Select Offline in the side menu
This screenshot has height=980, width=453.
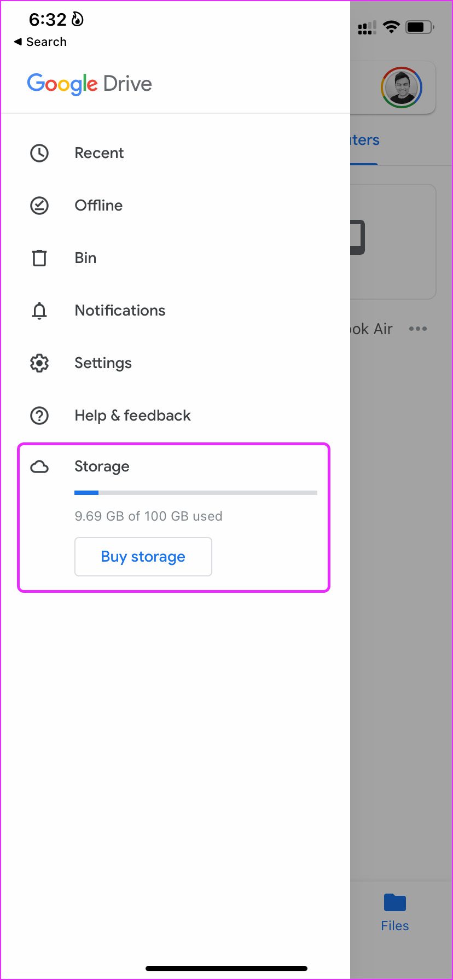click(x=98, y=206)
